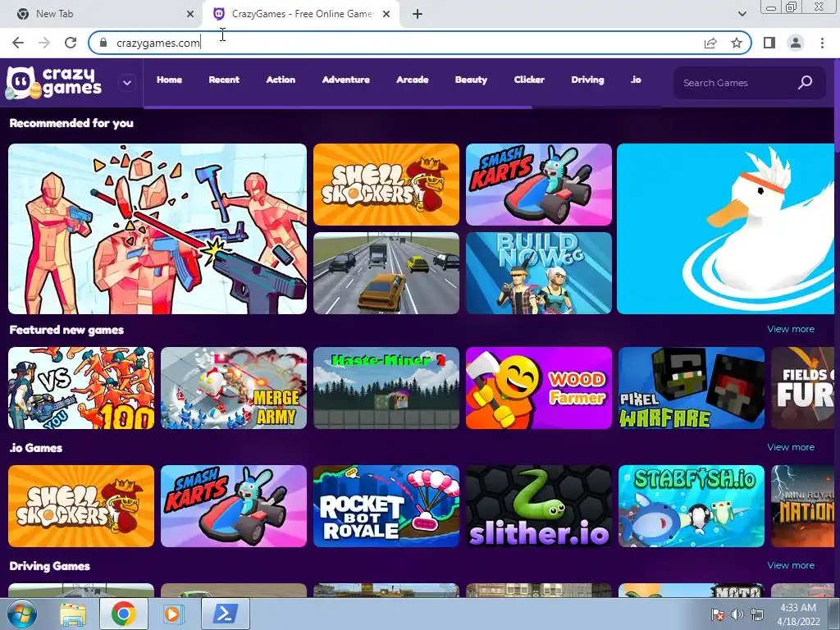Open Shell Shockers in .io Games row
The width and height of the screenshot is (840, 630).
tap(81, 506)
